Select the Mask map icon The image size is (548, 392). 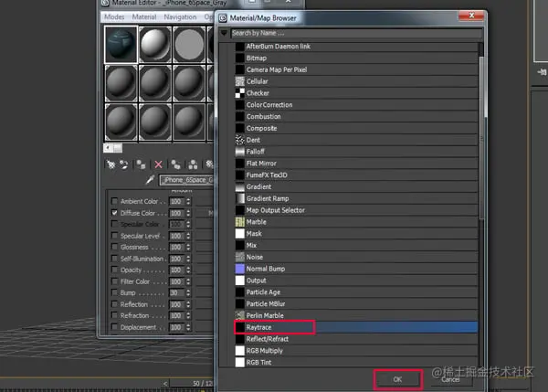[239, 234]
